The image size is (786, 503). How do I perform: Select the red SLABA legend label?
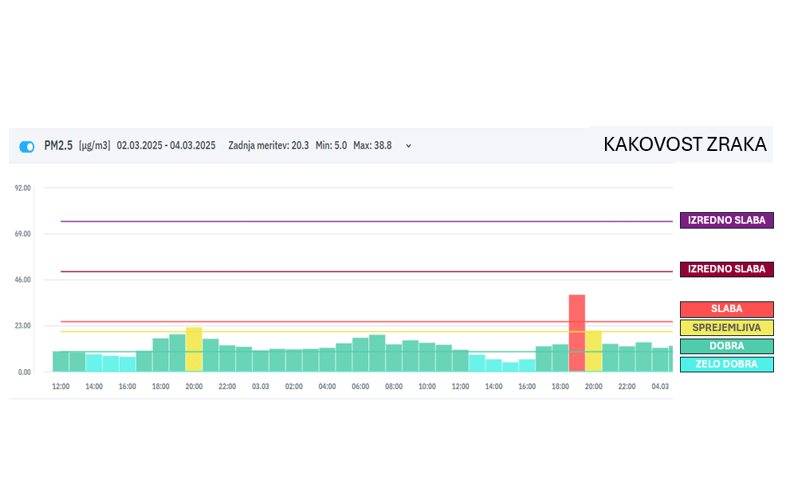726,309
